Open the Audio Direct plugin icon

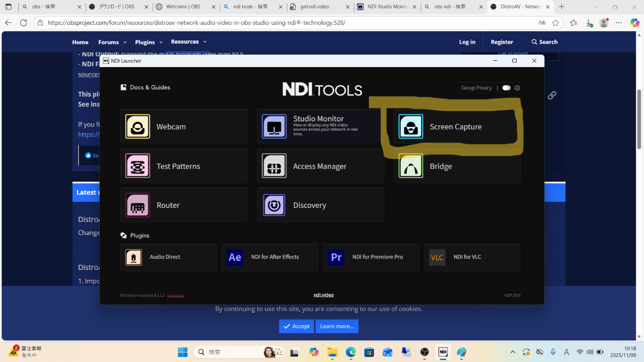click(133, 257)
